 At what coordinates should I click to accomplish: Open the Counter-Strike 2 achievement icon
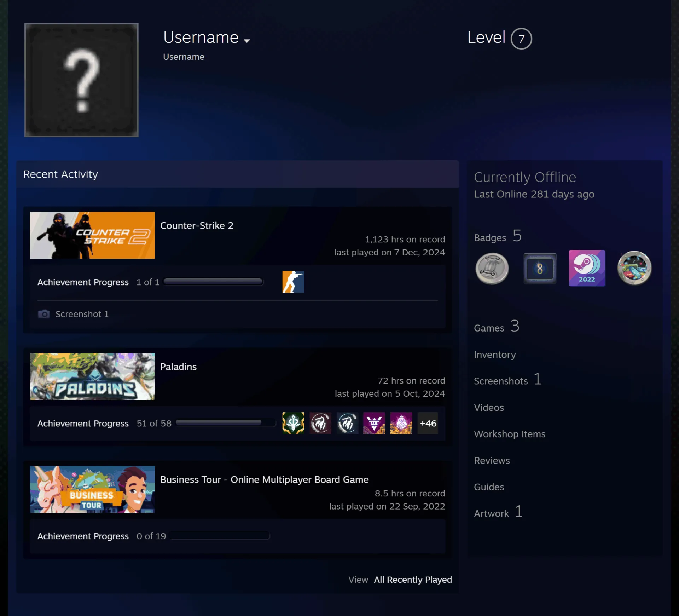[x=293, y=282]
